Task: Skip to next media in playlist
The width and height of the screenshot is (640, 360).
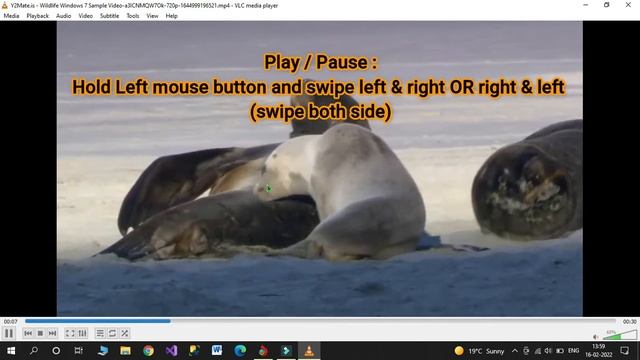Action: [52, 333]
